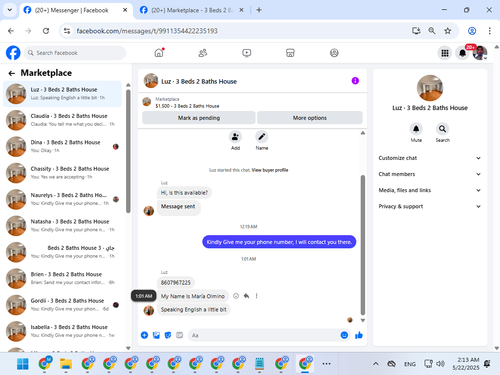
Task: Open Windows Start menu
Action: coord(23,364)
